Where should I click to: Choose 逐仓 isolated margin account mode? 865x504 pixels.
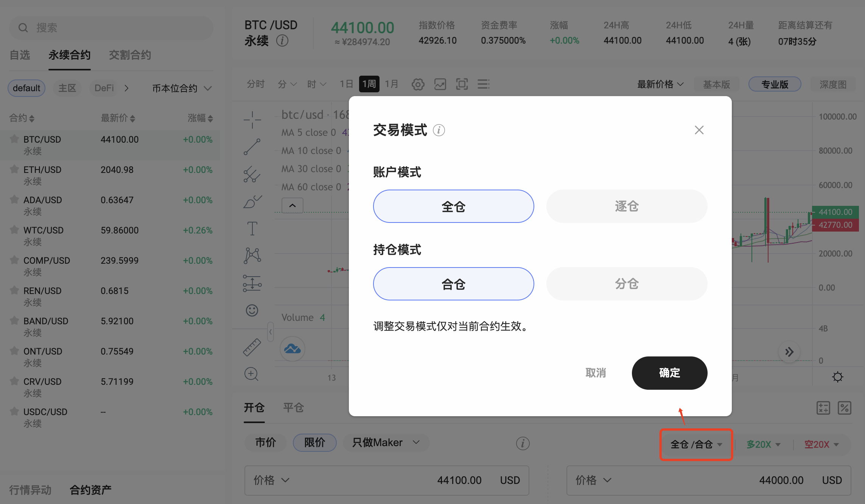(627, 206)
